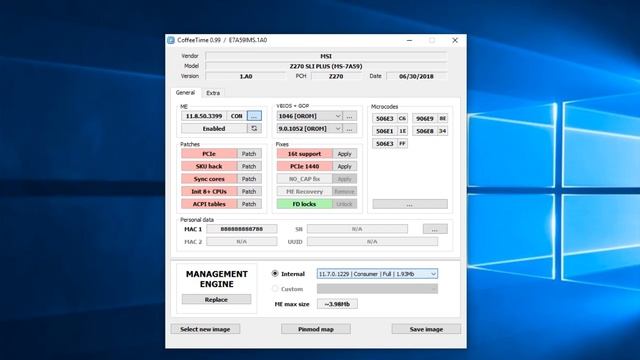This screenshot has height=360, width=640.
Task: Click the SN field in Personal data
Action: 357,229
